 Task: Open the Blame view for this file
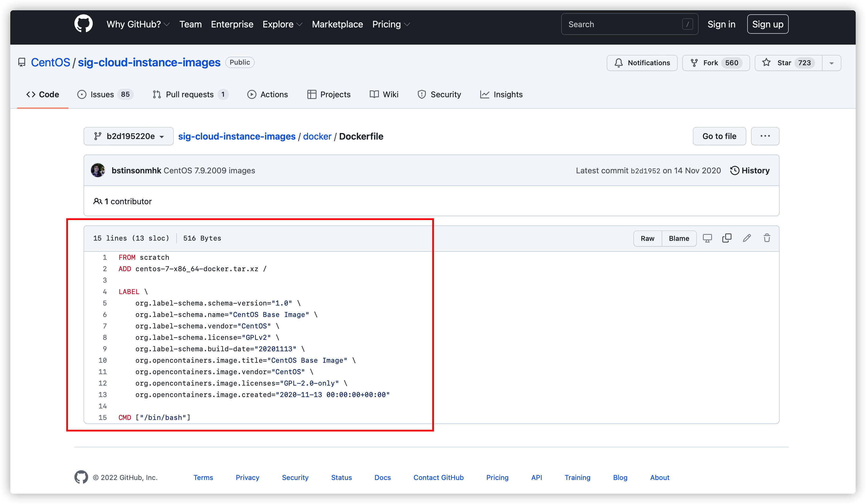coord(679,238)
